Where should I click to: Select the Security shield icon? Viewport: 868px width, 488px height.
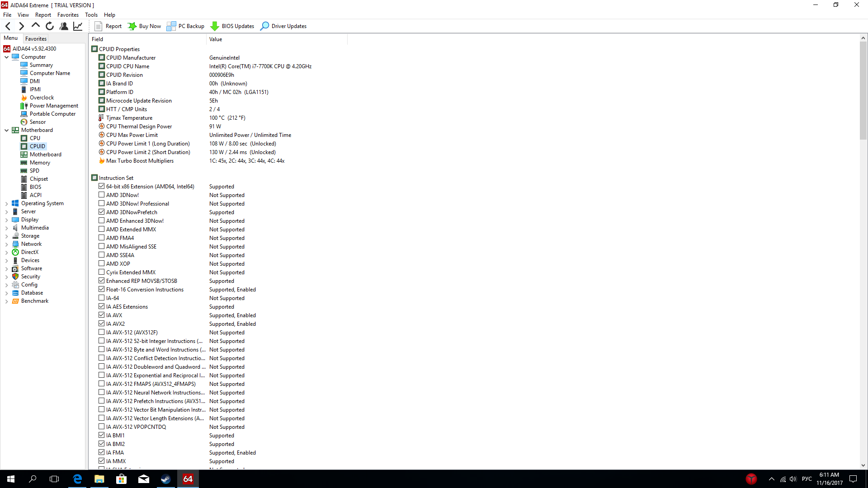(15, 277)
